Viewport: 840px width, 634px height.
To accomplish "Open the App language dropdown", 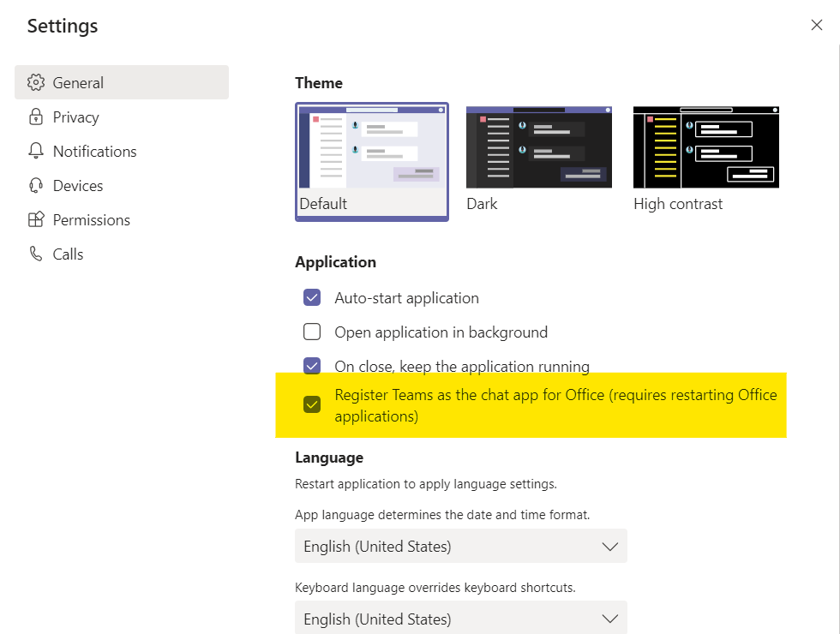I will [461, 547].
